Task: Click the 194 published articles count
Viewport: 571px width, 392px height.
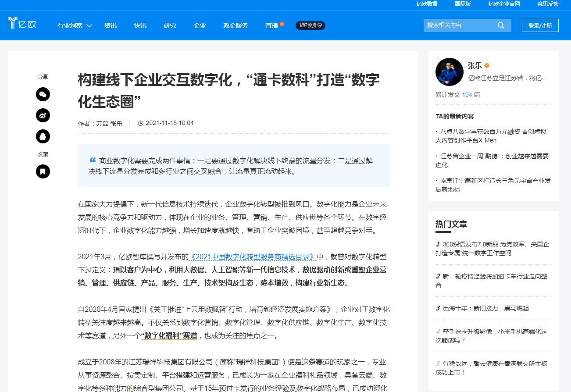Action: pos(467,95)
